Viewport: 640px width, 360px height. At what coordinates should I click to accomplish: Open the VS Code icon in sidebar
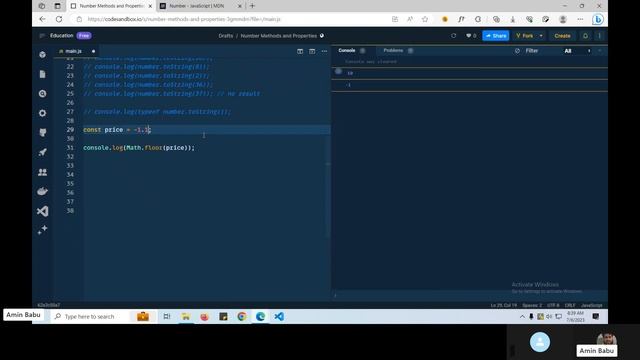click(42, 211)
